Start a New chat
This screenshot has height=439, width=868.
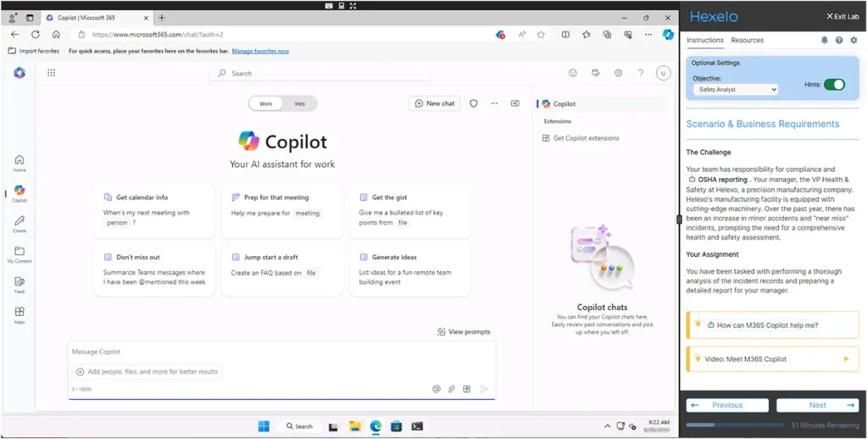coord(434,103)
